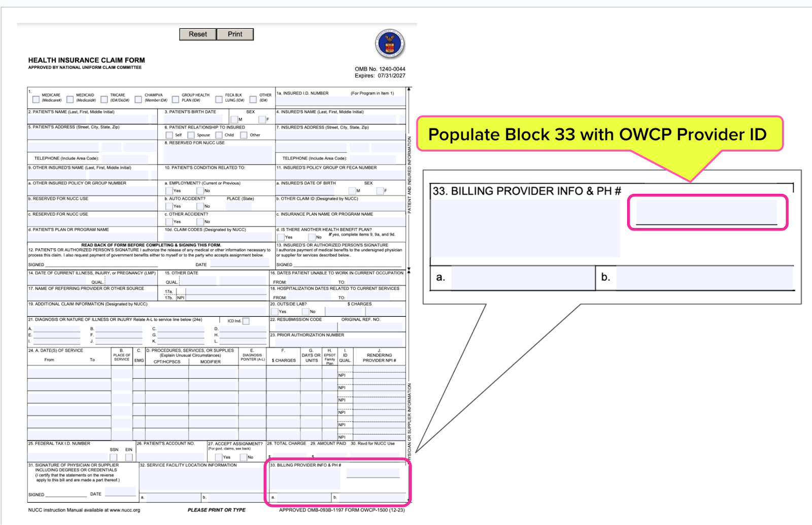Viewport: 812px width, 525px height.
Task: Tick the EIN checkbox
Action: click(129, 457)
